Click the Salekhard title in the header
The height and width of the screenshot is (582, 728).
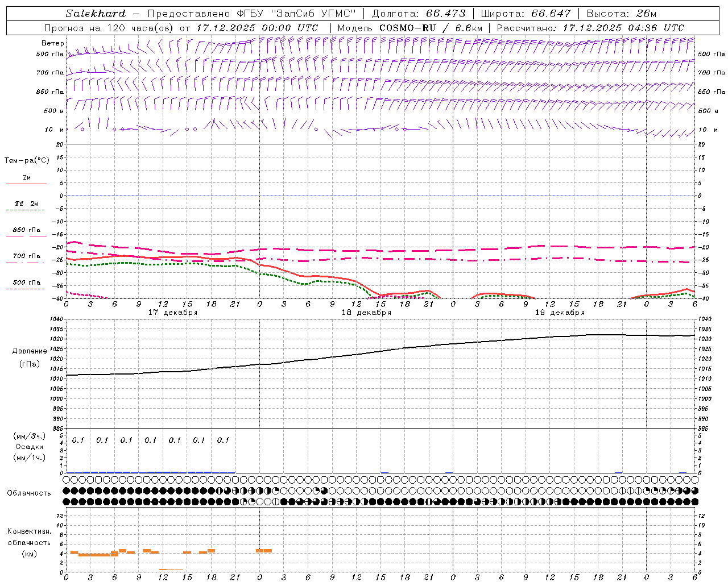point(95,14)
